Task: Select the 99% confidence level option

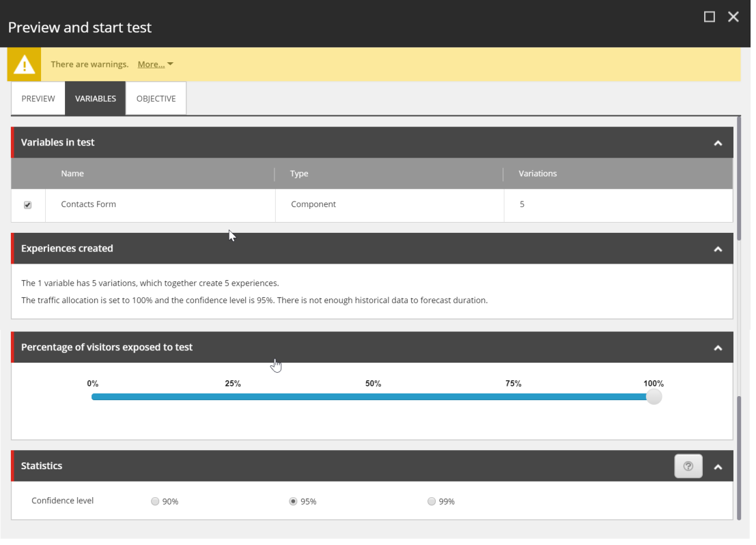Action: 431,501
